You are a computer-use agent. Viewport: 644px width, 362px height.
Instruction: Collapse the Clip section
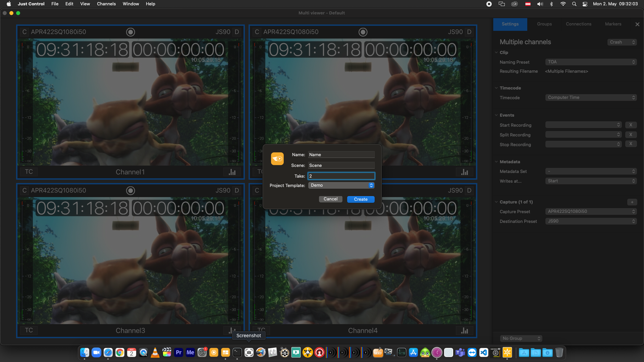tap(496, 52)
